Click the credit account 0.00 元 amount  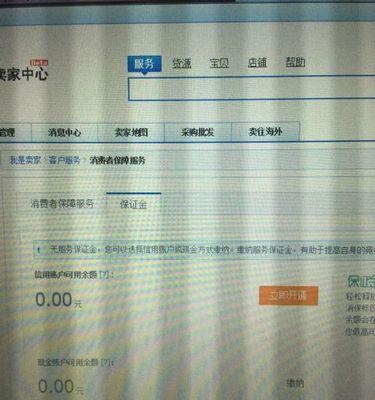click(58, 299)
